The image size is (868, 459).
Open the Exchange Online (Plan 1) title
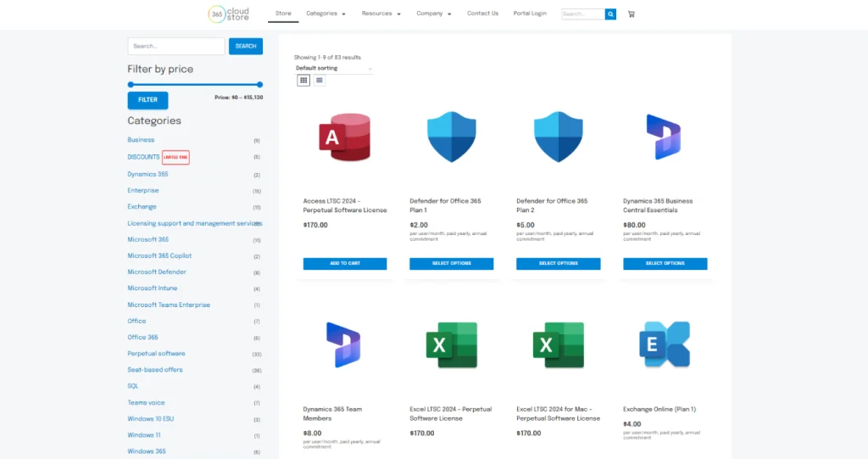pos(659,410)
